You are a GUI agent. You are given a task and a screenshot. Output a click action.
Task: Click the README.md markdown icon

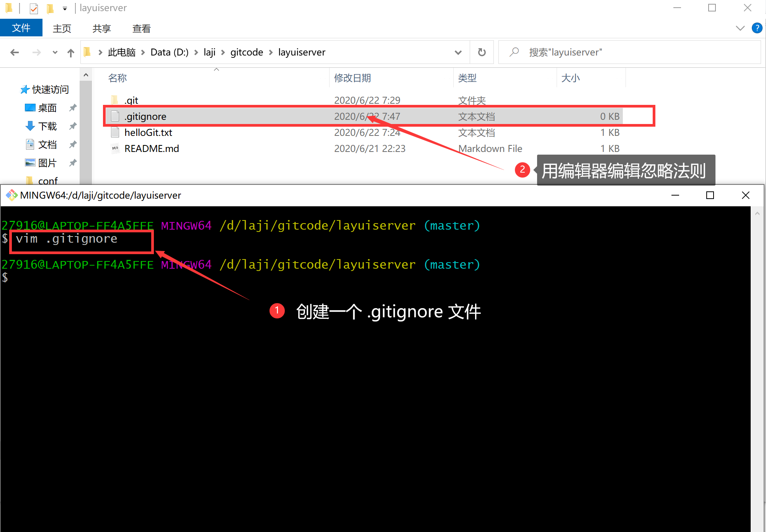(x=115, y=149)
